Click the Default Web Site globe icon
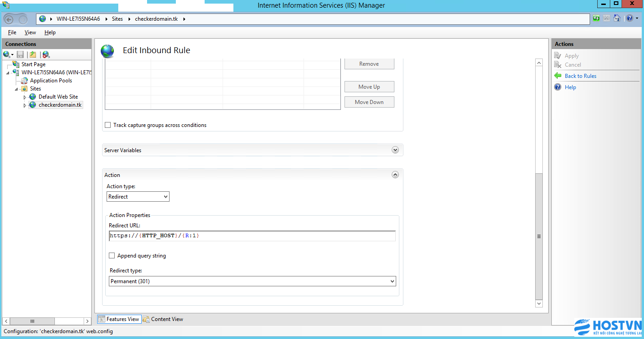This screenshot has height=339, width=644. 33,97
